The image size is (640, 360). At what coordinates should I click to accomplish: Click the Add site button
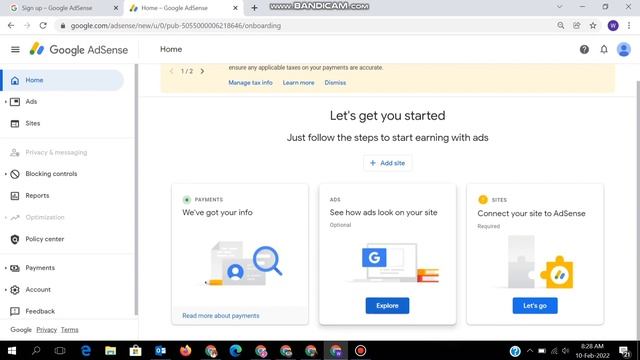(x=387, y=163)
